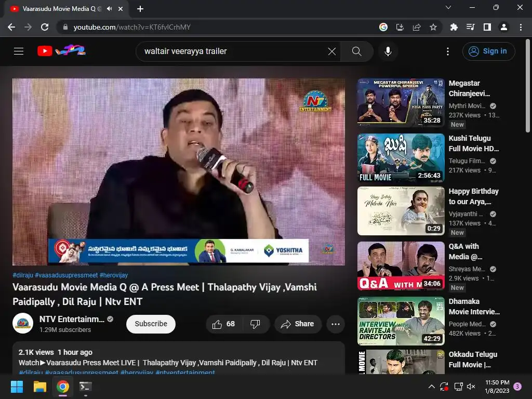Viewport: 532px width, 399px height.
Task: Open Dhamaka Movie Interview thumbnail
Action: coord(401,321)
